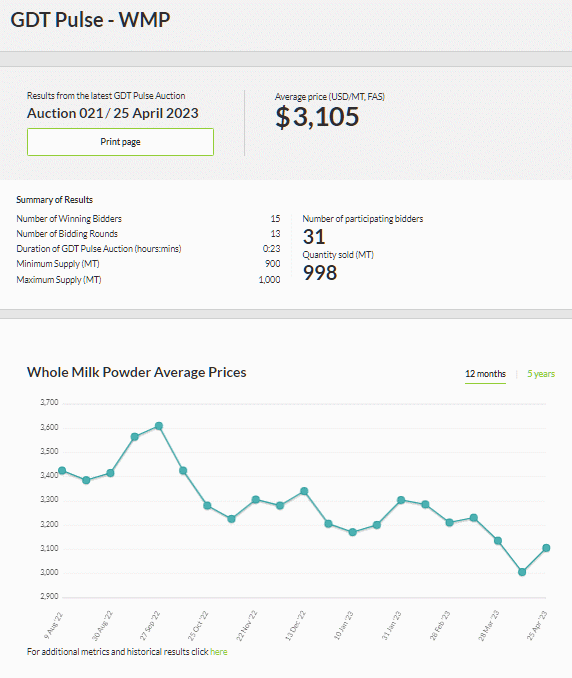Click 'Duration of GDT Pulse Auction' row label
572x678 pixels.
[99, 249]
